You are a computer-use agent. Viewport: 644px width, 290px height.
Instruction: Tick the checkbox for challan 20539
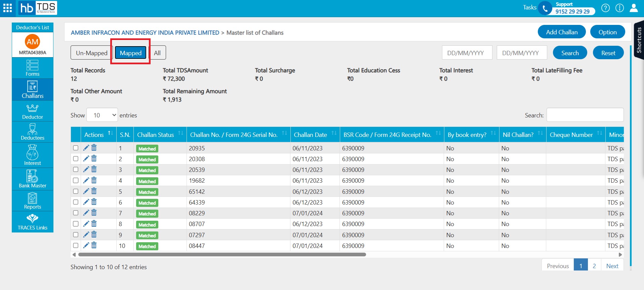point(76,169)
